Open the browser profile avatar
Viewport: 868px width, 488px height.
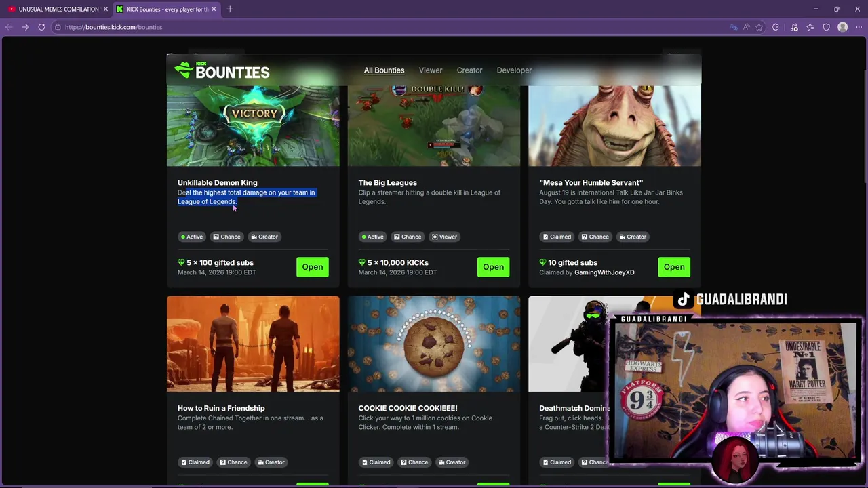pos(842,27)
